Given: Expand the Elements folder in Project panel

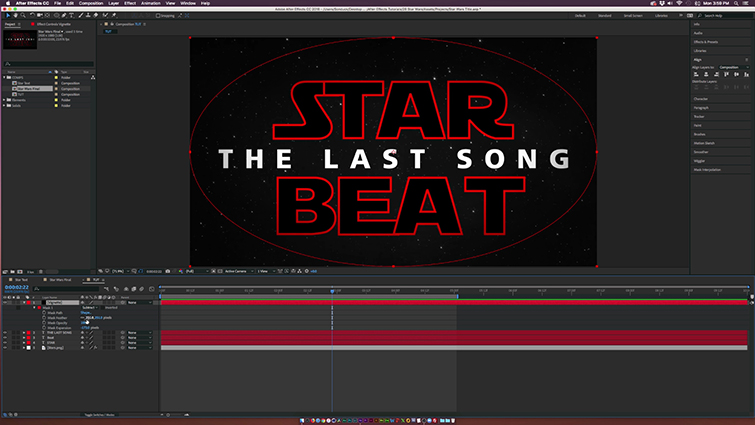Looking at the screenshot, I should tap(4, 100).
